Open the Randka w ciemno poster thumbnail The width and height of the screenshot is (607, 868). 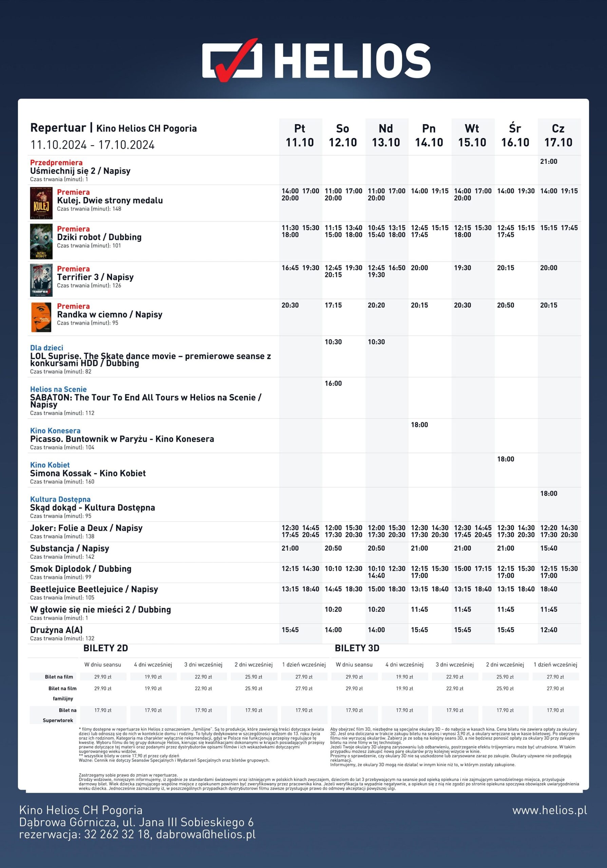(41, 317)
